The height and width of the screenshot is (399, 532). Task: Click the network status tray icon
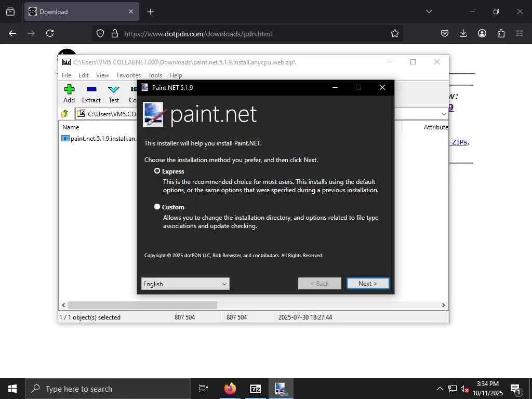(x=453, y=389)
